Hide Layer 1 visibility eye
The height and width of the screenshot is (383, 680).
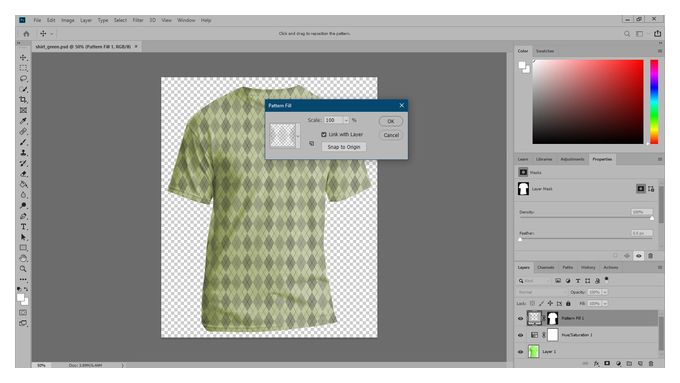520,352
